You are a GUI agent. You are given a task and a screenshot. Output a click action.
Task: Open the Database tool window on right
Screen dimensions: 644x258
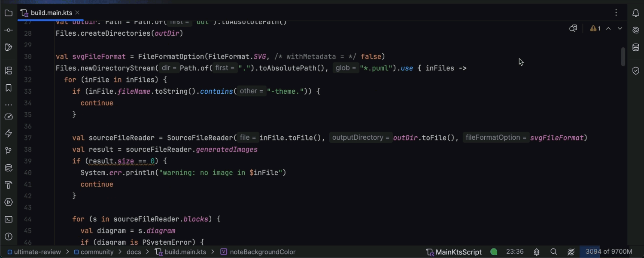pyautogui.click(x=636, y=47)
